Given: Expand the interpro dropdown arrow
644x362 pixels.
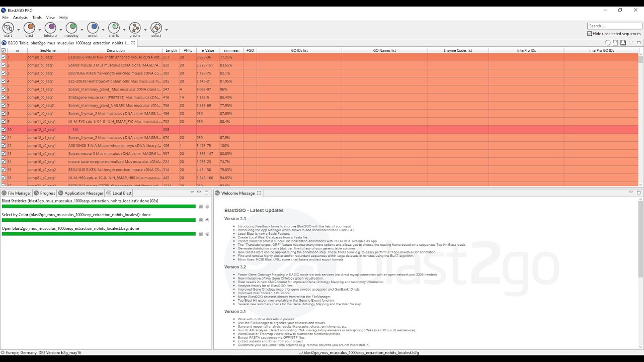Looking at the screenshot, I should [61, 30].
